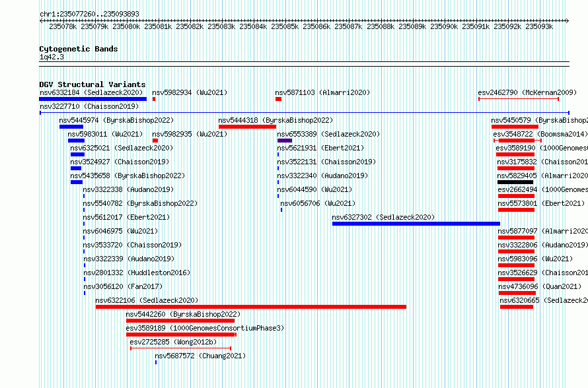This screenshot has height=388, width=588.
Task: Click the purple nsv6553389 variant bar
Action: click(285, 141)
